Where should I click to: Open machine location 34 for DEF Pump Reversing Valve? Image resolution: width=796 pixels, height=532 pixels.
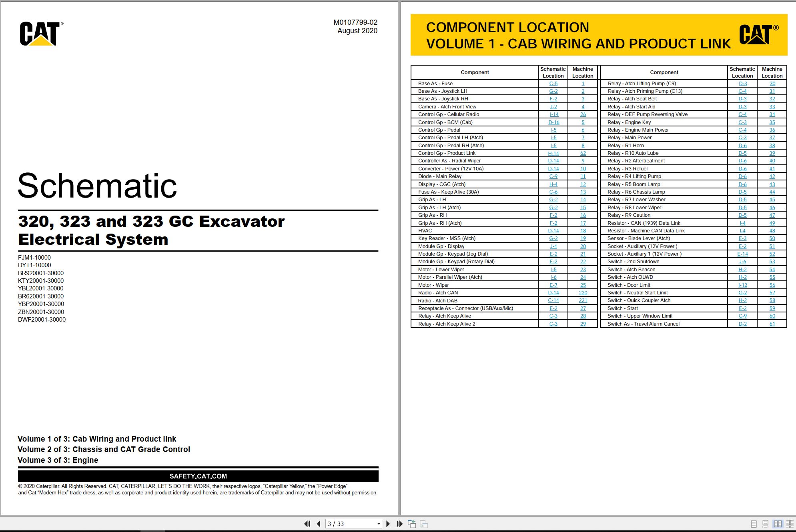[x=772, y=114]
